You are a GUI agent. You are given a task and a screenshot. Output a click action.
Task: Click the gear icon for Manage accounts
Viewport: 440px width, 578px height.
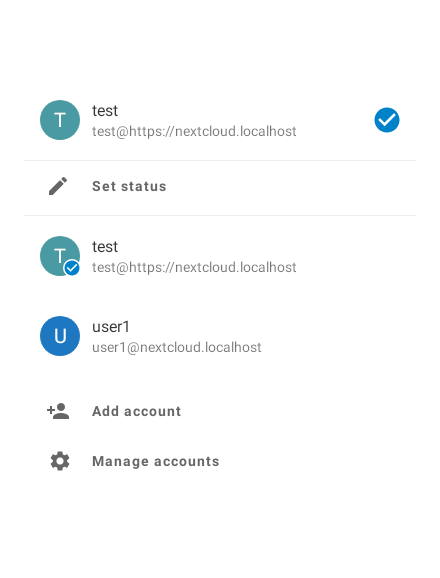60,461
